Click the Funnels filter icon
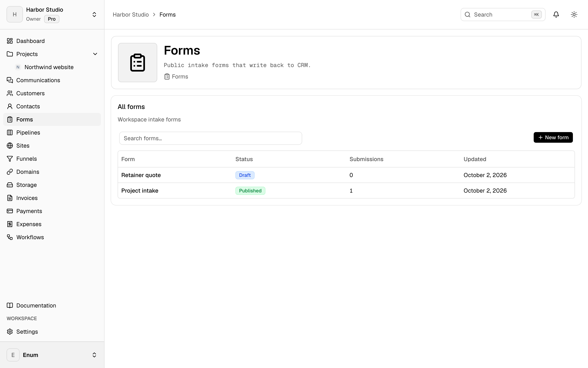 tap(10, 159)
